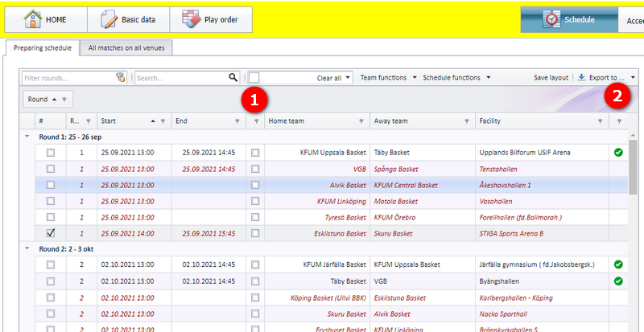
Task: Open the Clear all dropdown
Action: [x=348, y=77]
